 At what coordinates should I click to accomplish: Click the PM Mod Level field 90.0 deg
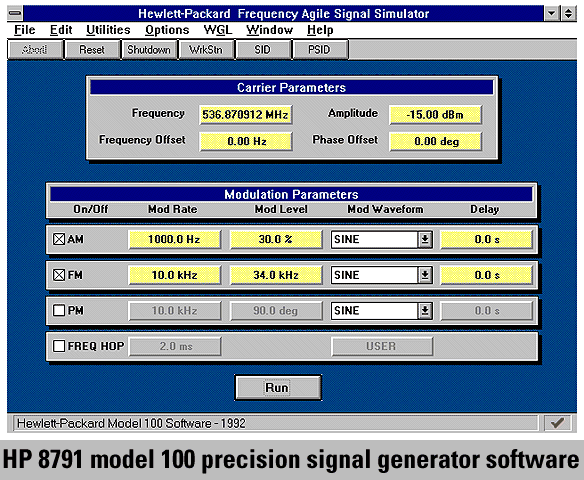click(276, 311)
